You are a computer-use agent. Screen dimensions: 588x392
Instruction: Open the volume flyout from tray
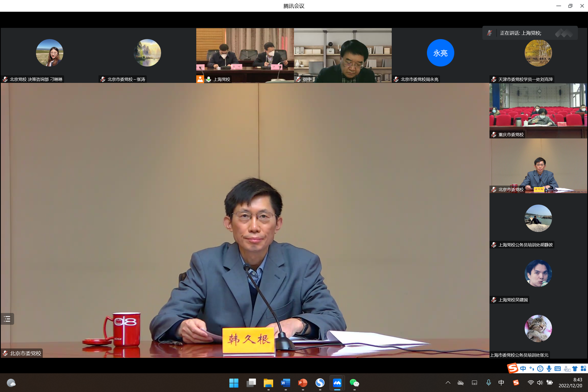(540, 383)
